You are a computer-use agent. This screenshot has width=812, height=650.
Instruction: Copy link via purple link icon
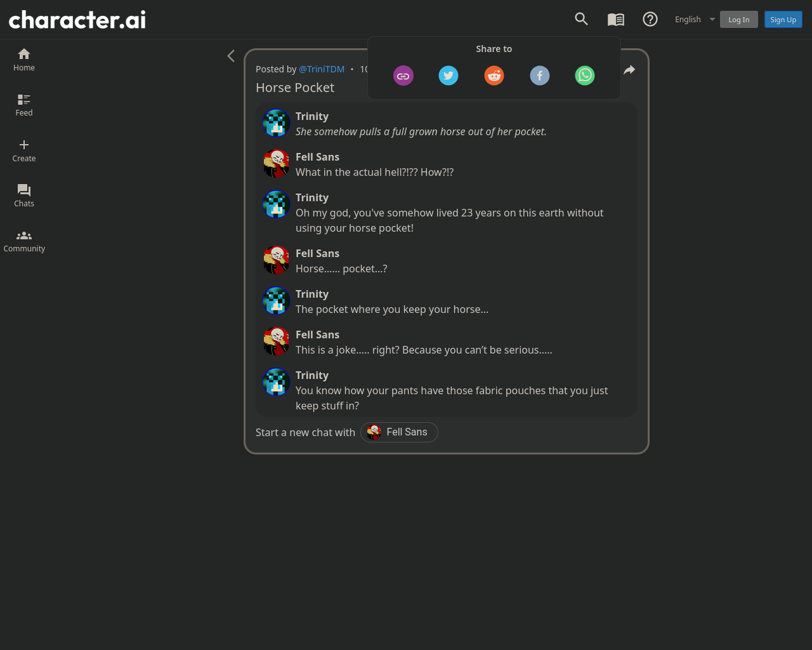pos(403,76)
